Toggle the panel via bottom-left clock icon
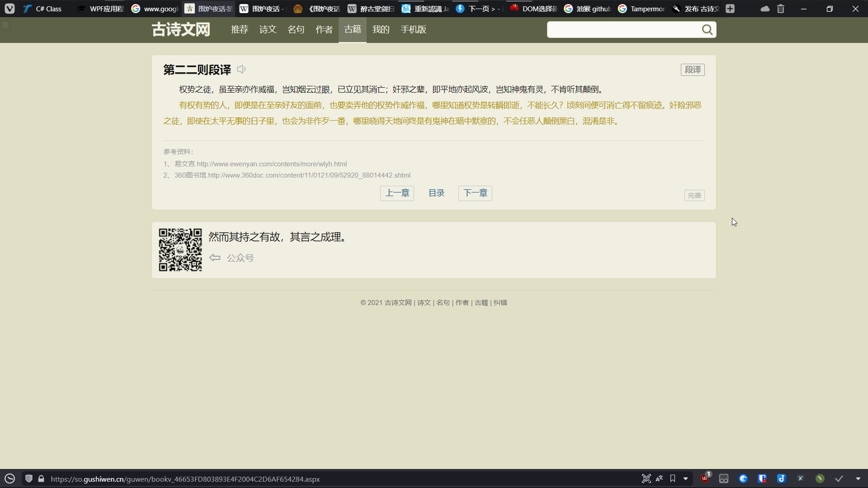The width and height of the screenshot is (868, 488). [x=9, y=479]
